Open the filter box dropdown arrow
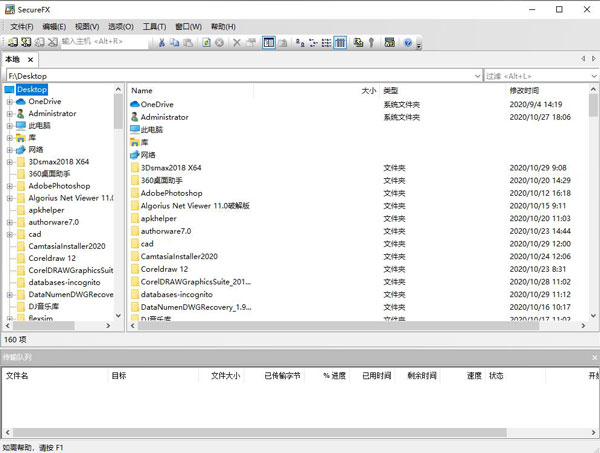 pyautogui.click(x=589, y=75)
